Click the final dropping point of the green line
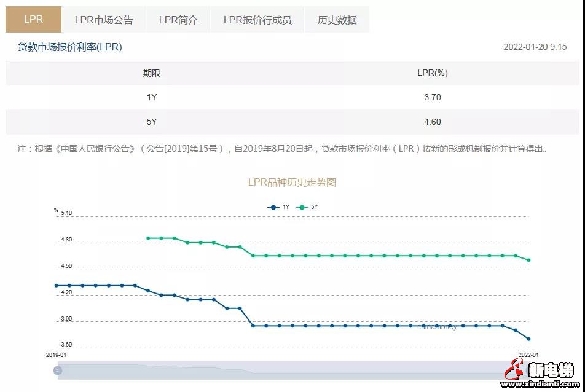The height and width of the screenshot is (392, 585). 529,260
